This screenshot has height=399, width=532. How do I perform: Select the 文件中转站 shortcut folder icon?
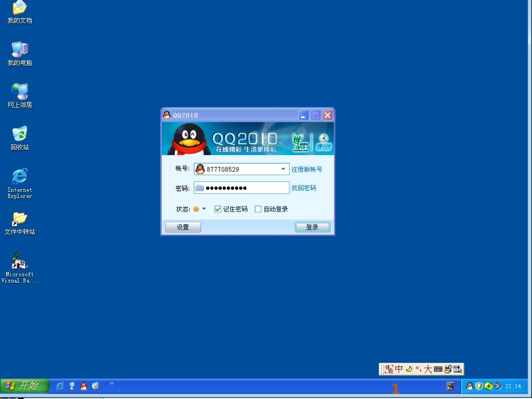tap(20, 223)
